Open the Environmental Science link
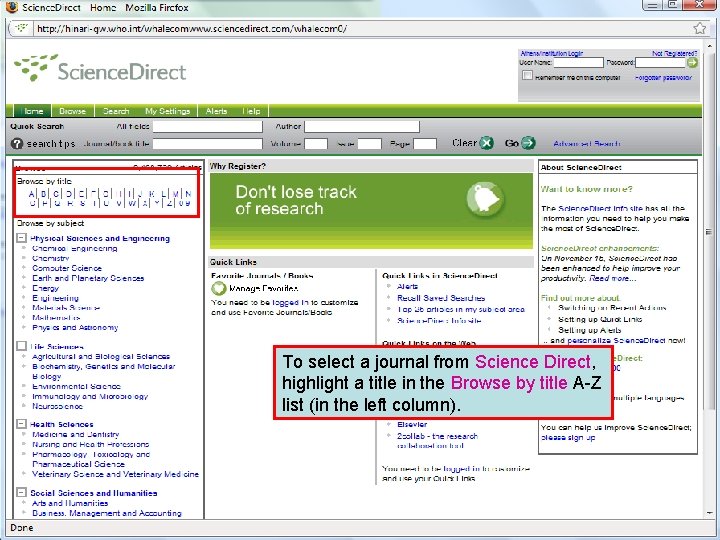This screenshot has height=540, width=720. coord(77,387)
